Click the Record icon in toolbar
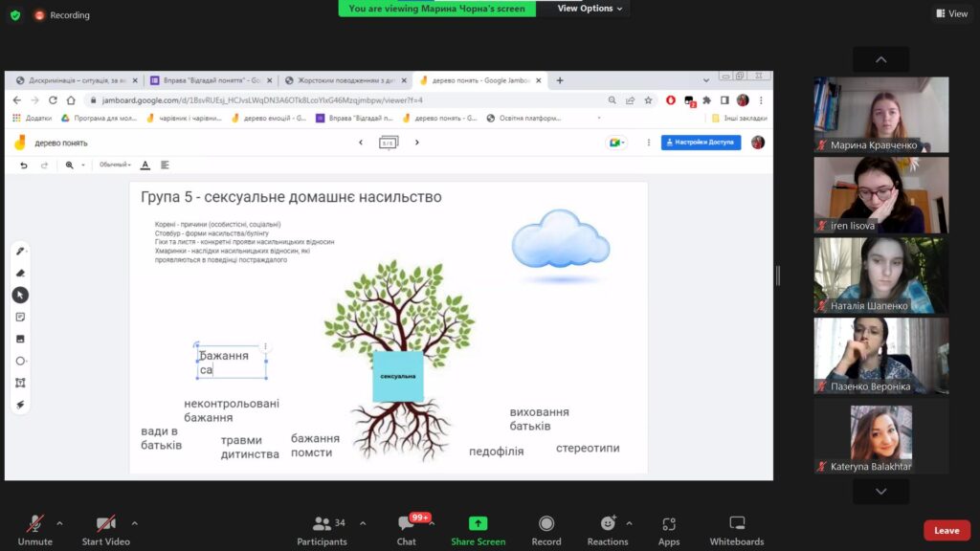Screen dimensions: 980x551 point(546,530)
